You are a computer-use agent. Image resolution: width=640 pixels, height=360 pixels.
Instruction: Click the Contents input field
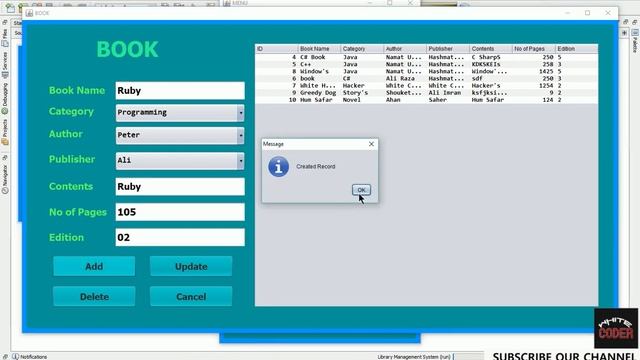pos(180,187)
